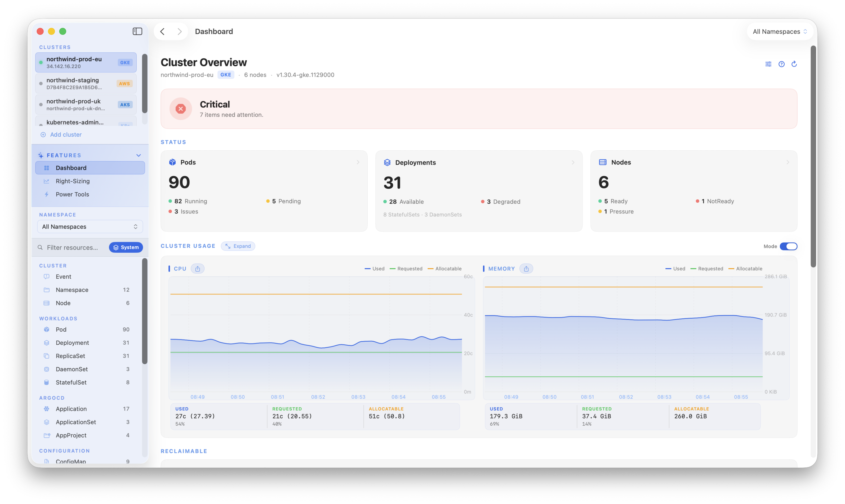The image size is (845, 504).
Task: Go forward with the right arrow
Action: [180, 31]
